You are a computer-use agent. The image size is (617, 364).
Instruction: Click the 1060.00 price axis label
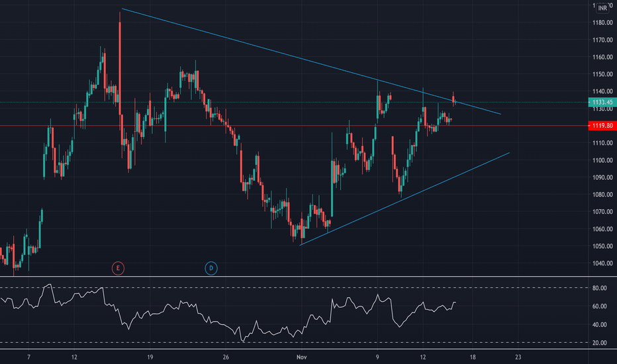(x=602, y=229)
